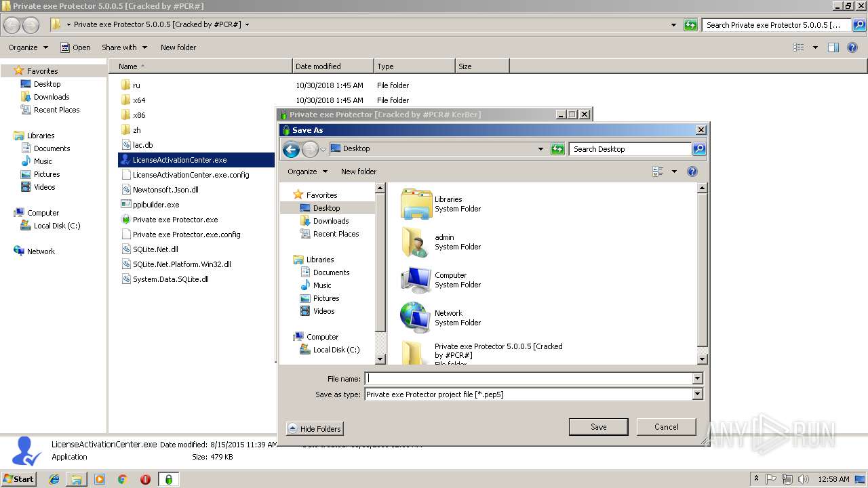Open the x64 folder
This screenshot has width=868, height=488.
point(139,100)
